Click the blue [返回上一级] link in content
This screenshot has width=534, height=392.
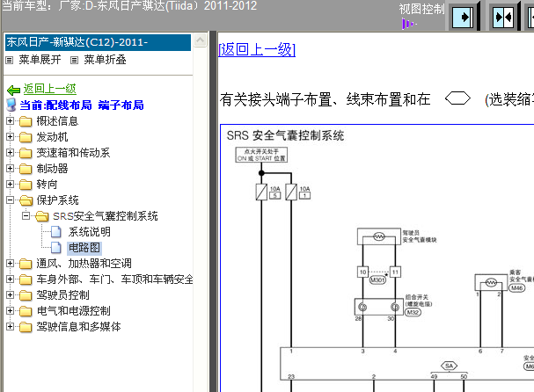point(257,50)
